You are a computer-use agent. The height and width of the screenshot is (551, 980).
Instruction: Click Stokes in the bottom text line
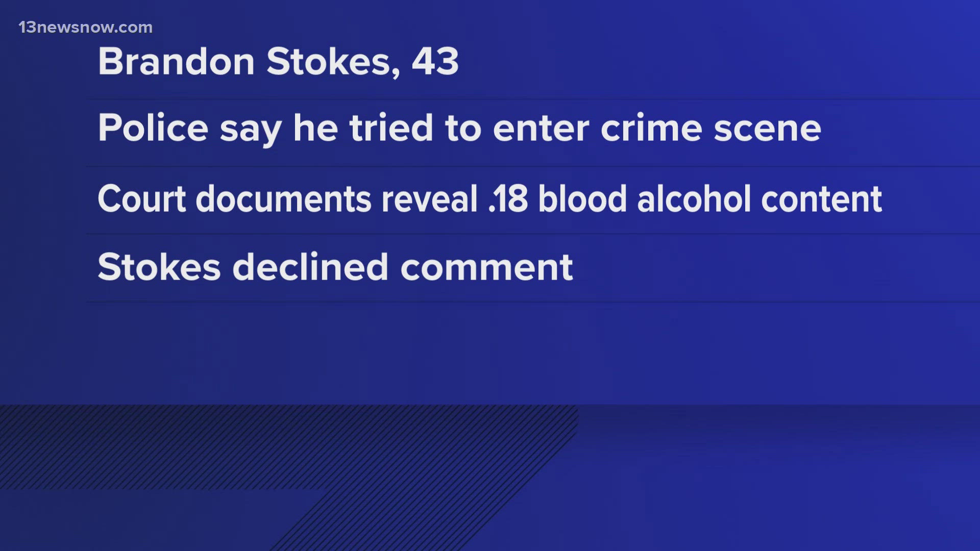tap(159, 267)
